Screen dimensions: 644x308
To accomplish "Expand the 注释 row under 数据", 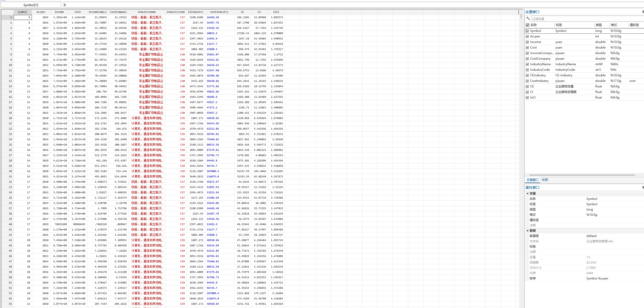I will pyautogui.click(x=527, y=252).
